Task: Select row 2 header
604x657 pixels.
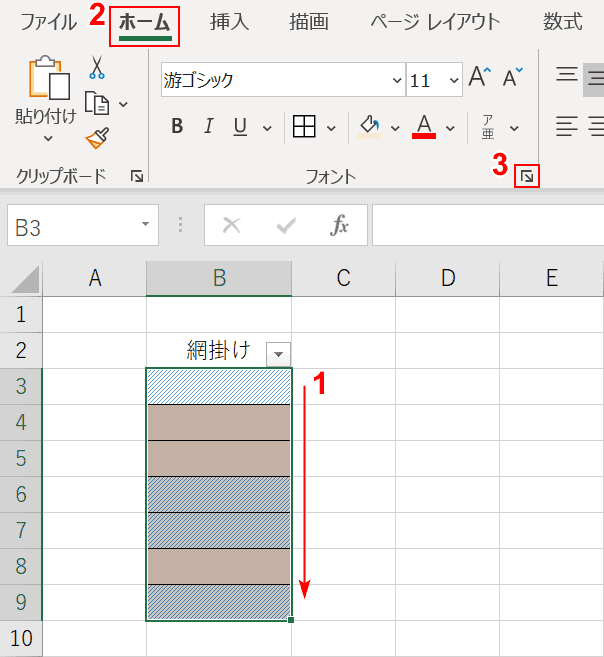Action: (x=21, y=350)
